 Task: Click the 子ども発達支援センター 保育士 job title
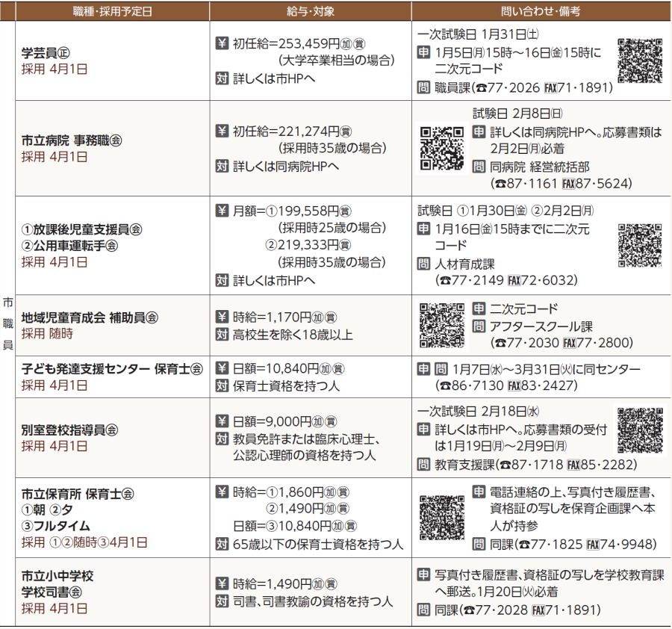click(112, 369)
